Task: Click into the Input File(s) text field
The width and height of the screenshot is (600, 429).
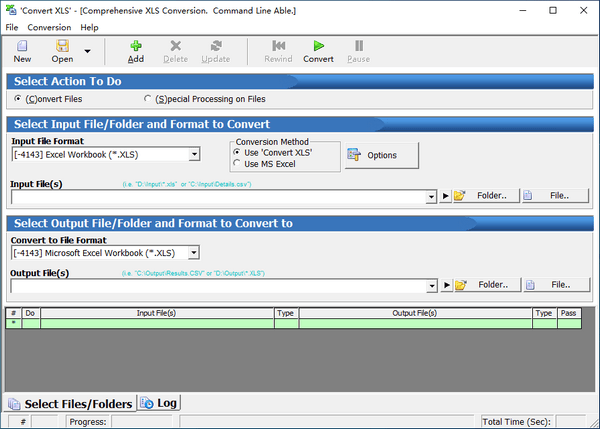Action: click(220, 197)
